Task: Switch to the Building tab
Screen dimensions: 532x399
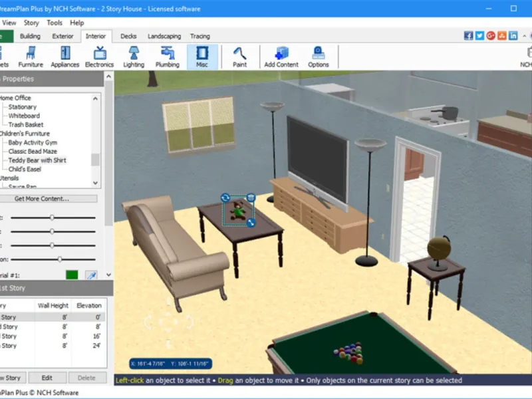Action: (30, 37)
